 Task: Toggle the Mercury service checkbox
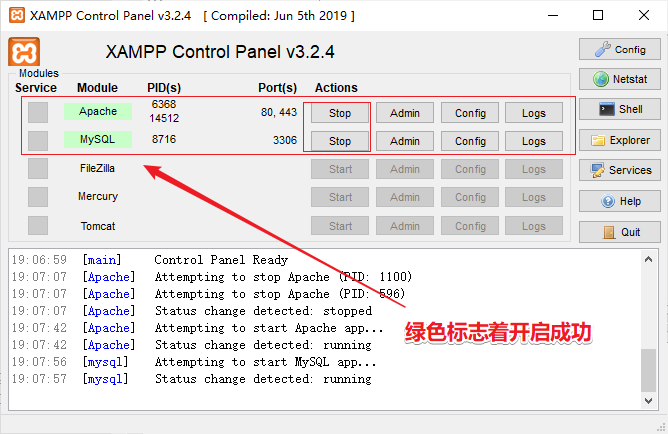[x=38, y=197]
